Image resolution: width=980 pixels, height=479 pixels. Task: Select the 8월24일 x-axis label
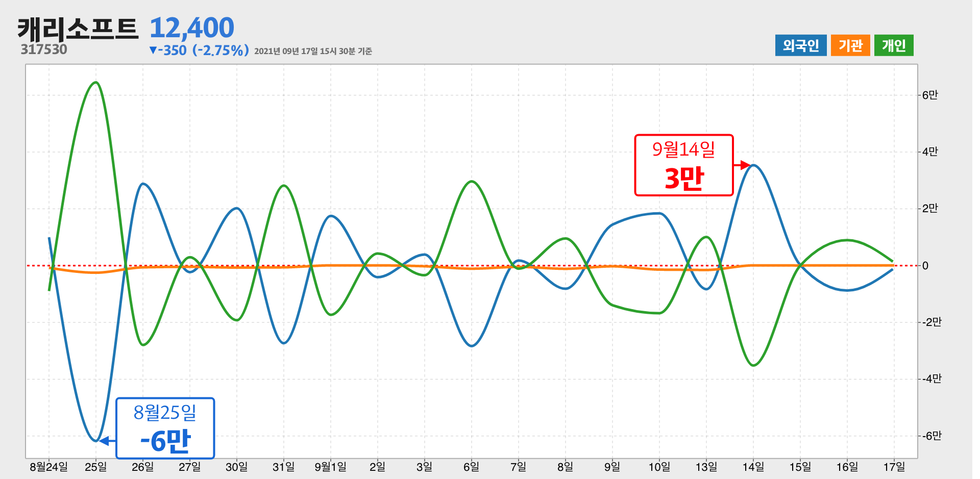49,467
